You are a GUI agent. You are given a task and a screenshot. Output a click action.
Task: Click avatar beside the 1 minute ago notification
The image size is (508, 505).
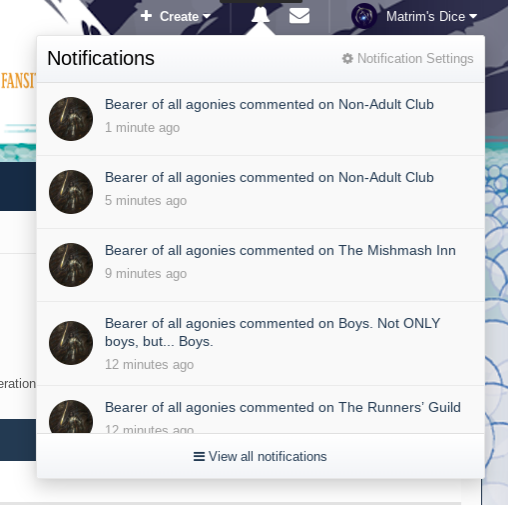pyautogui.click(x=71, y=119)
